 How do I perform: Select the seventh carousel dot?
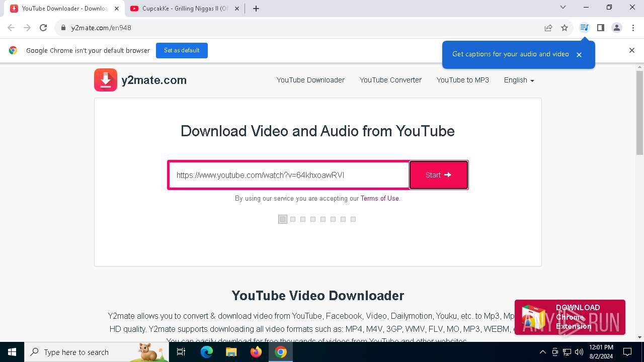[x=343, y=219]
